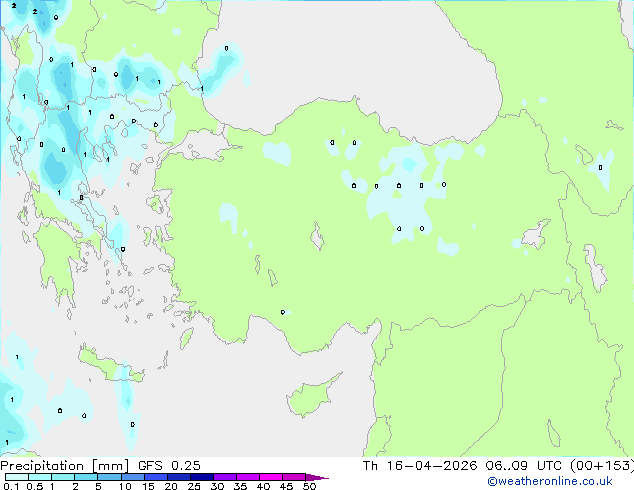The width and height of the screenshot is (634, 490).
Task: Click the '0.1' legend scale label
Action: (11, 486)
